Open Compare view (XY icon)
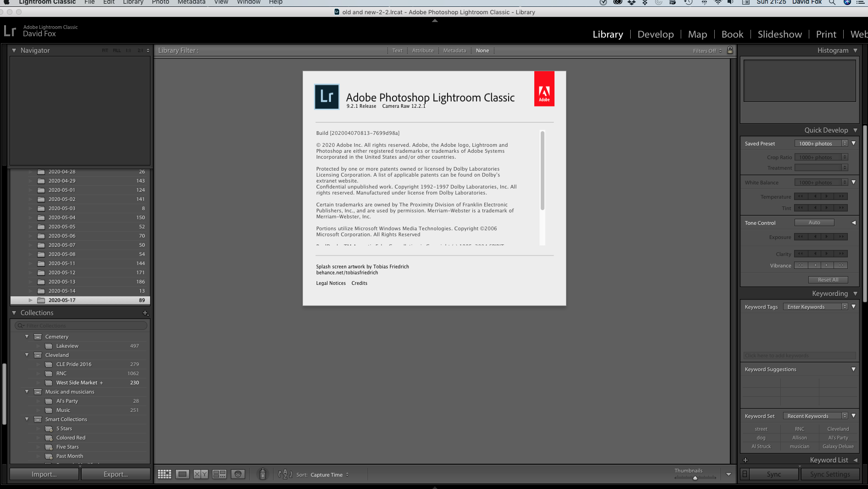This screenshot has height=489, width=868. [x=201, y=474]
